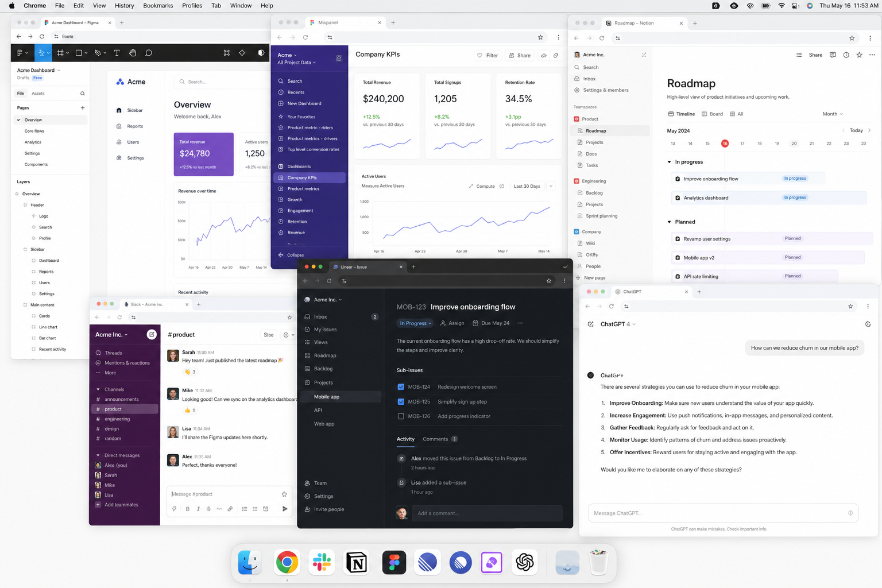Insert a link in Slack composer
The height and width of the screenshot is (588, 882).
click(230, 509)
